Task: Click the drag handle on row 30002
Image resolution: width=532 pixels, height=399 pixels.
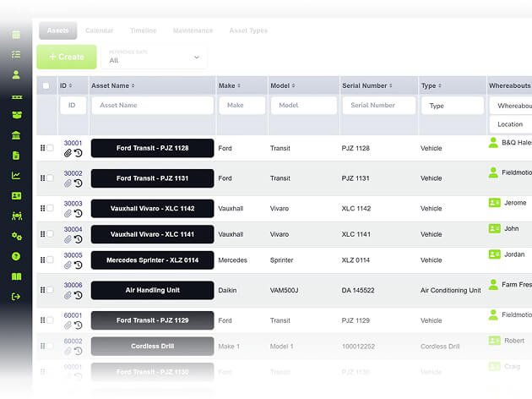Action: coord(42,178)
